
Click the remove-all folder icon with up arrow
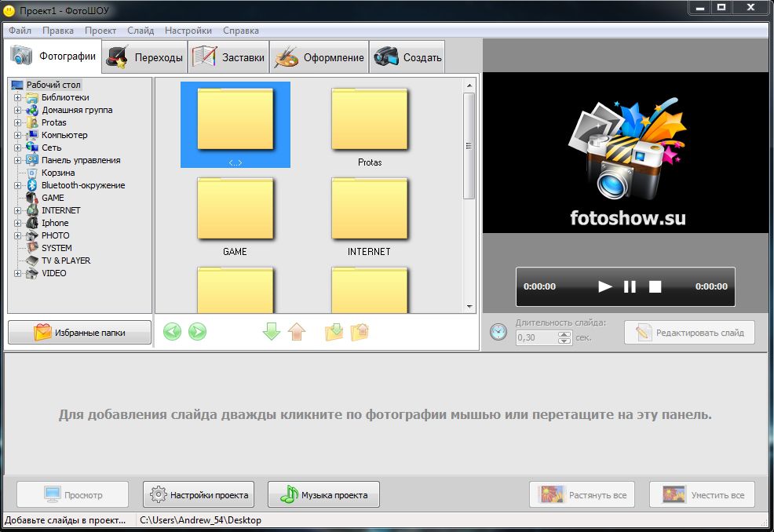(x=360, y=332)
